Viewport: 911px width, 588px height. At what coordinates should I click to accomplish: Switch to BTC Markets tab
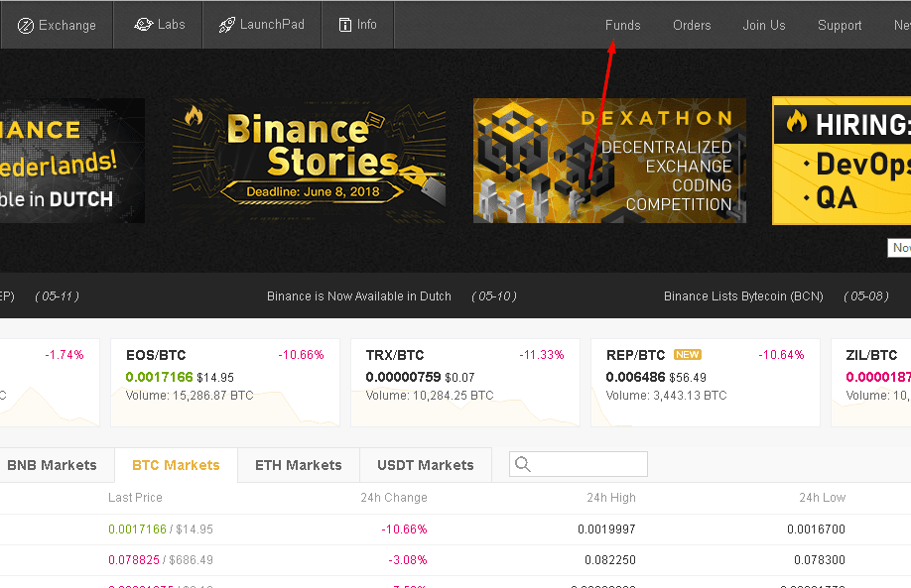[x=176, y=465]
